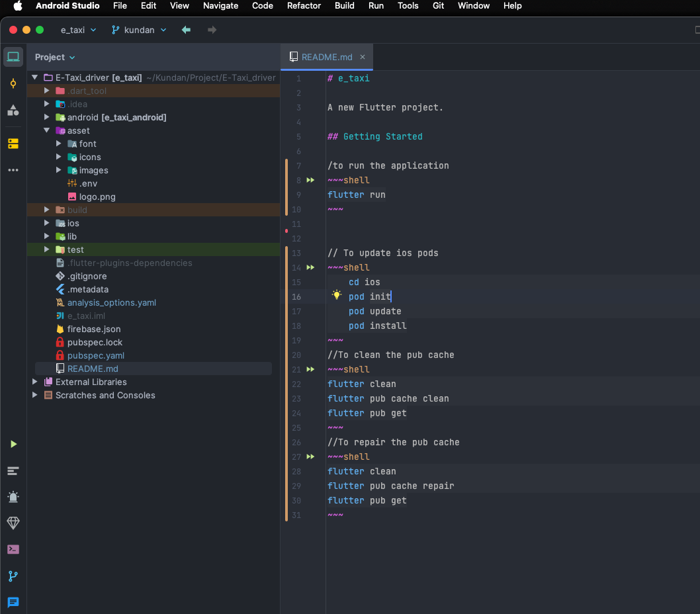The image size is (700, 614).
Task: Collapse the E-Taxi_driver root folder
Action: pyautogui.click(x=35, y=77)
